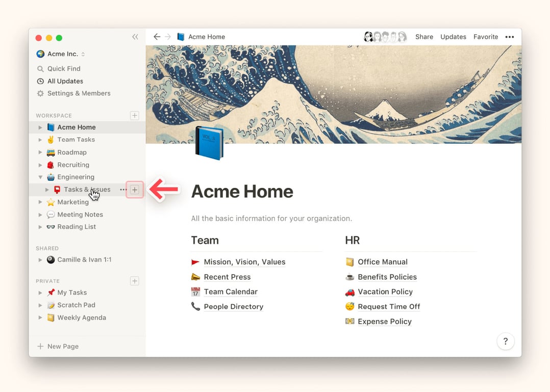Expand the Meeting Notes page toggle
Screen dimensions: 550x392
[x=40, y=215]
